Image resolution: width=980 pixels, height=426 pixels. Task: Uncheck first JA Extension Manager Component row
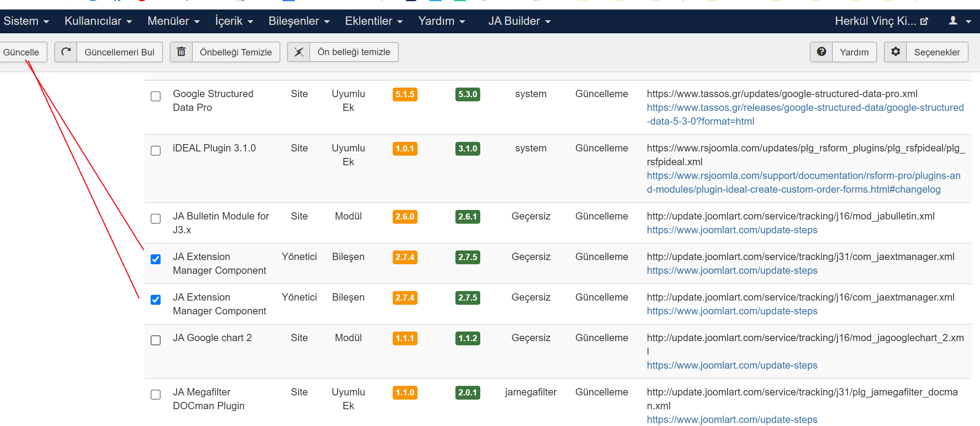point(156,259)
